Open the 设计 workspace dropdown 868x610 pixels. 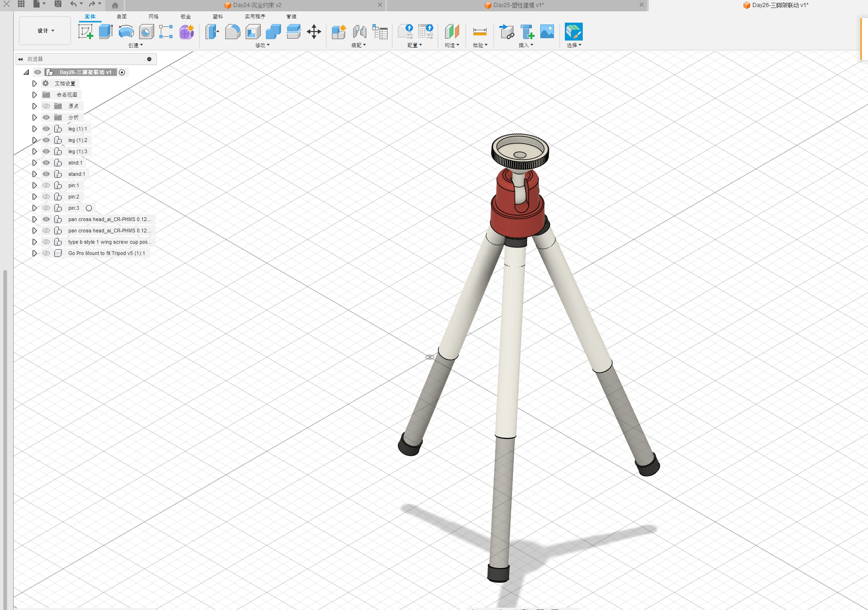(45, 31)
